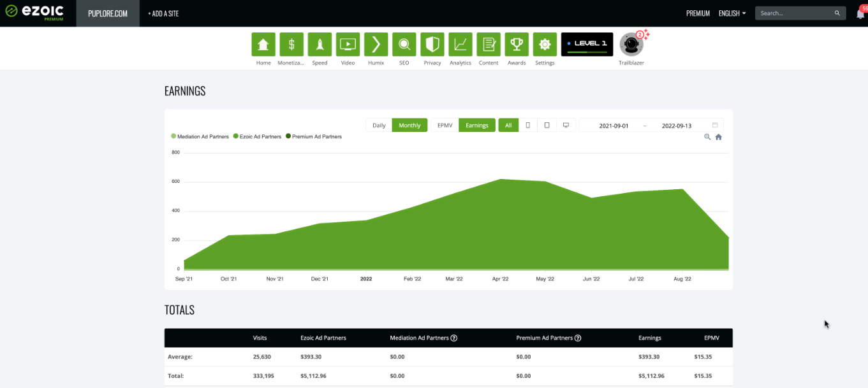Click the Aug '22 axis label

(x=682, y=279)
